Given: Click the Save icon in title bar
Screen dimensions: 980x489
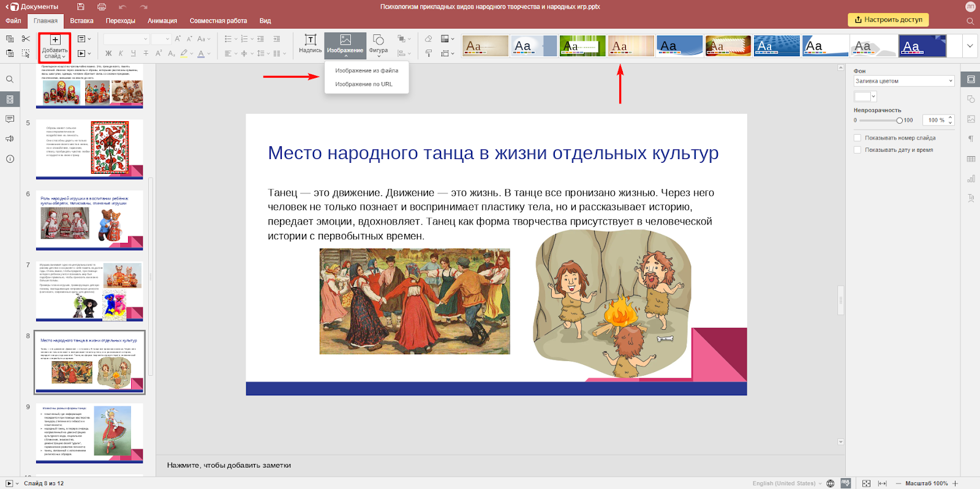Looking at the screenshot, I should [x=80, y=7].
